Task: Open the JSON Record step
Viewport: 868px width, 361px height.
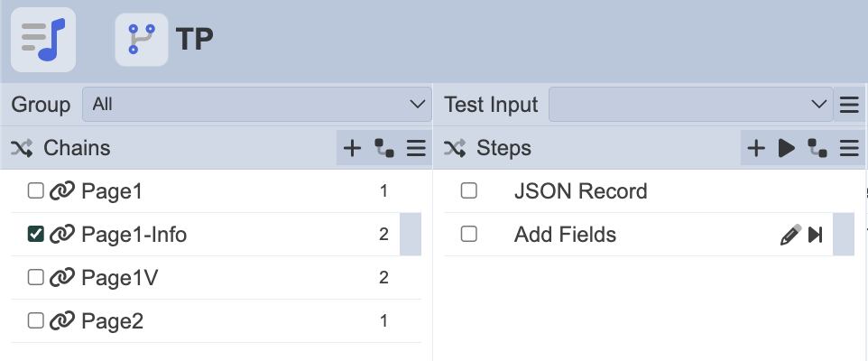Action: [580, 191]
